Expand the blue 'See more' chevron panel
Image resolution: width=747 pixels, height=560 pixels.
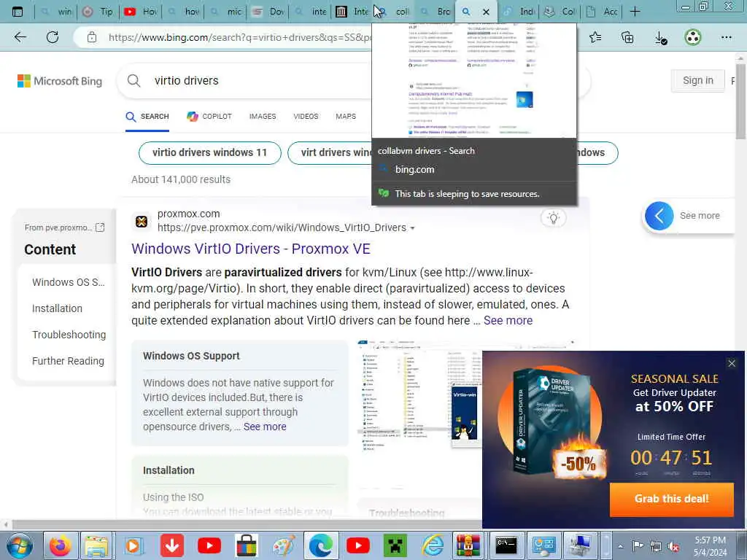point(659,216)
